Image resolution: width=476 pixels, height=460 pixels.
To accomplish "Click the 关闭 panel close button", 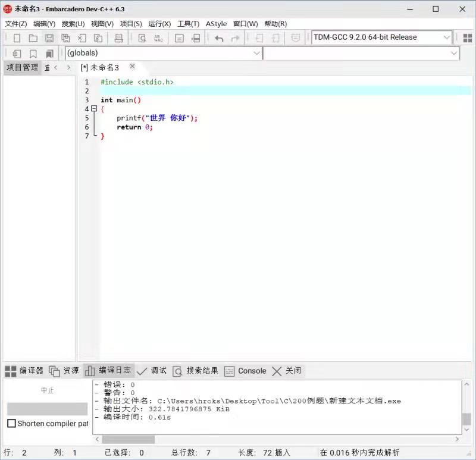I will coord(284,371).
